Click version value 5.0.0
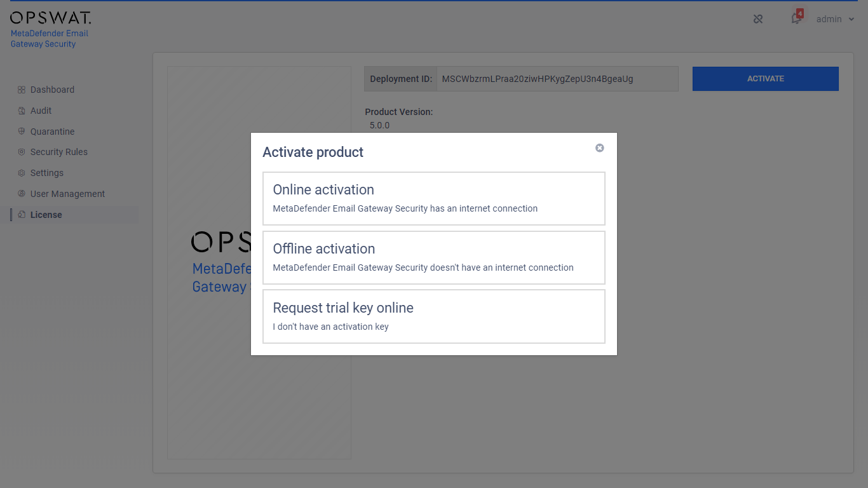Screen dimensions: 868x488 click(379, 125)
